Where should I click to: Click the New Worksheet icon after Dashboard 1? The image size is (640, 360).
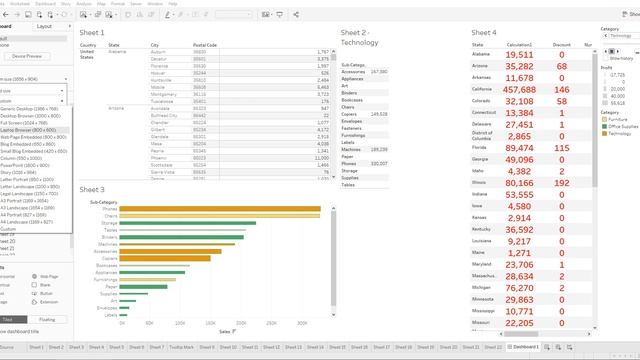[x=547, y=347]
